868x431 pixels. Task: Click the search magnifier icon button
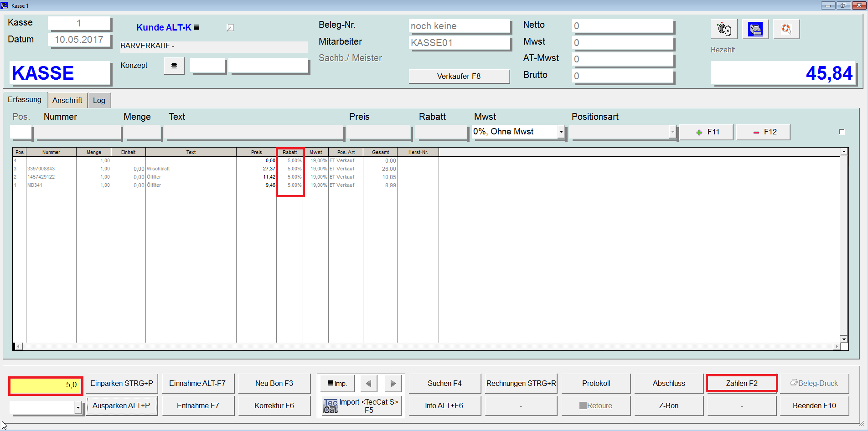click(x=786, y=29)
